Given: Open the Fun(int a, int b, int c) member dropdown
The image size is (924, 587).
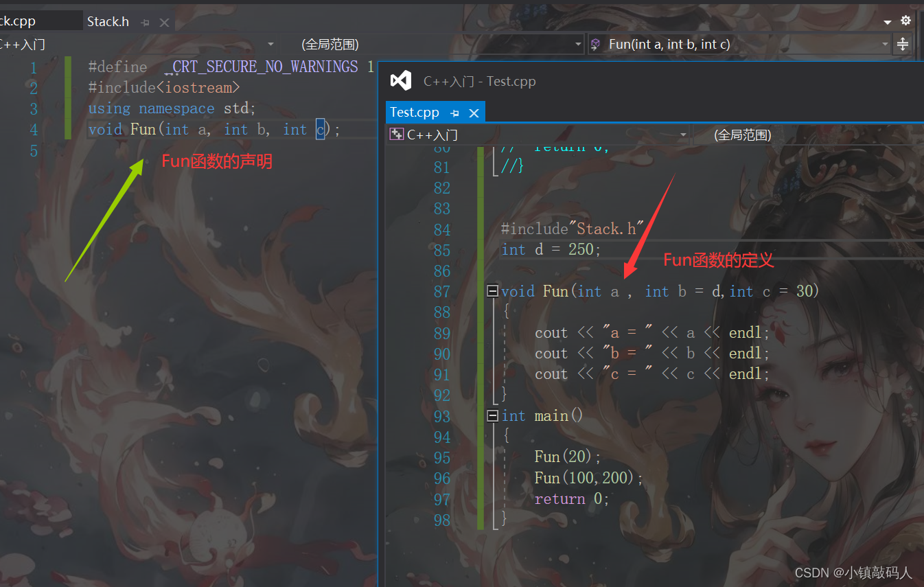Looking at the screenshot, I should click(x=885, y=44).
